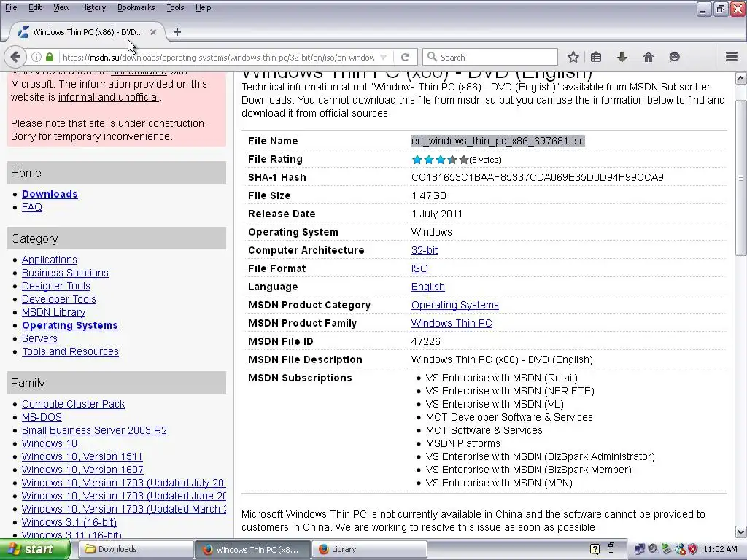Screen dimensions: 747x560
Task: Open address bar history dropdown arrow
Action: click(x=384, y=57)
